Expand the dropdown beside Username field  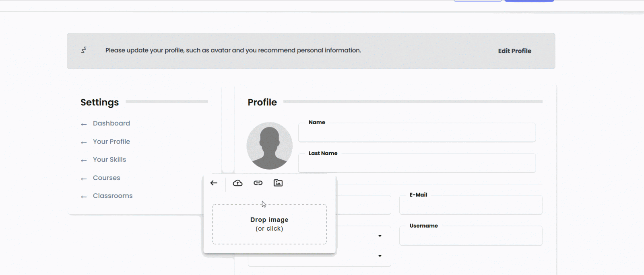pos(380,236)
